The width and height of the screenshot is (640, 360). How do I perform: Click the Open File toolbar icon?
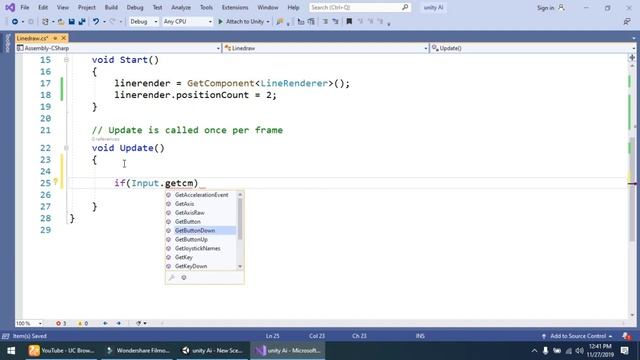pyautogui.click(x=61, y=22)
